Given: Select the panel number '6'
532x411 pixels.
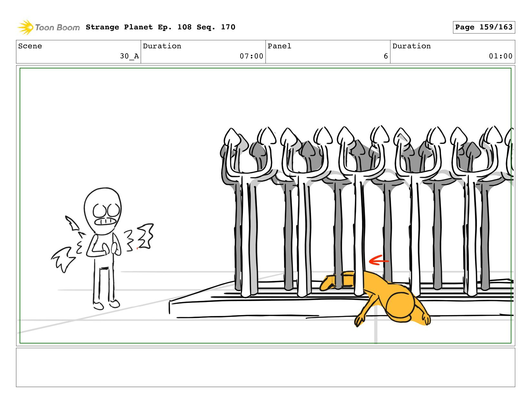Looking at the screenshot, I should [386, 56].
